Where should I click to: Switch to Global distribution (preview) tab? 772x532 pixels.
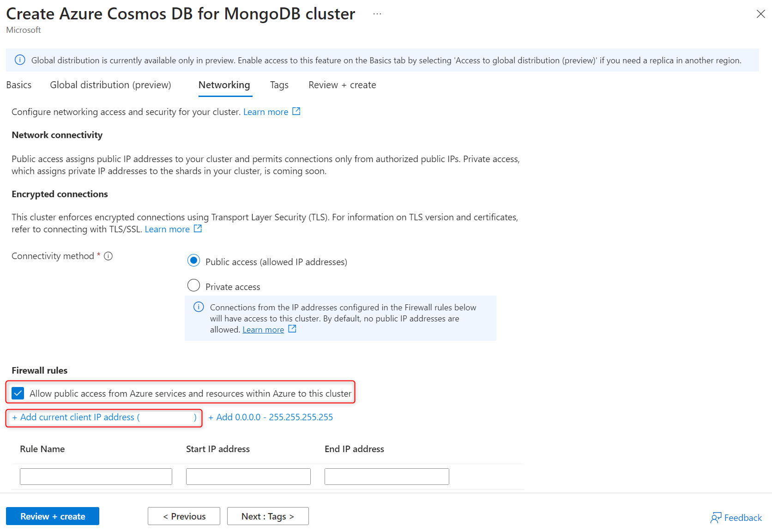111,85
